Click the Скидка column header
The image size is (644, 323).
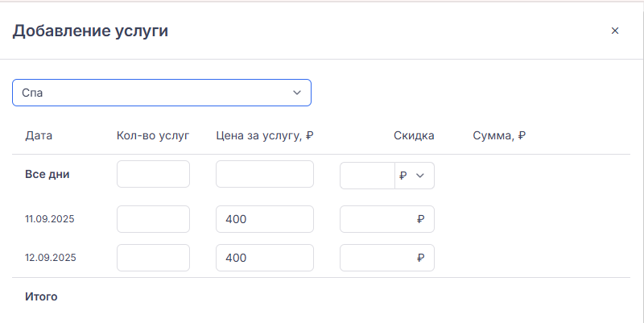click(414, 135)
